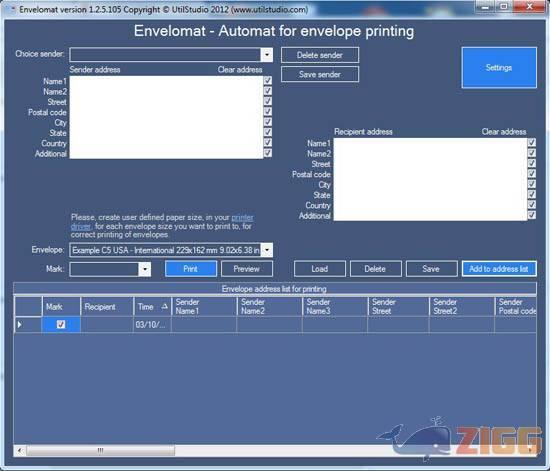Click the Delete address button
Image resolution: width=550 pixels, height=471 pixels.
[x=375, y=269]
